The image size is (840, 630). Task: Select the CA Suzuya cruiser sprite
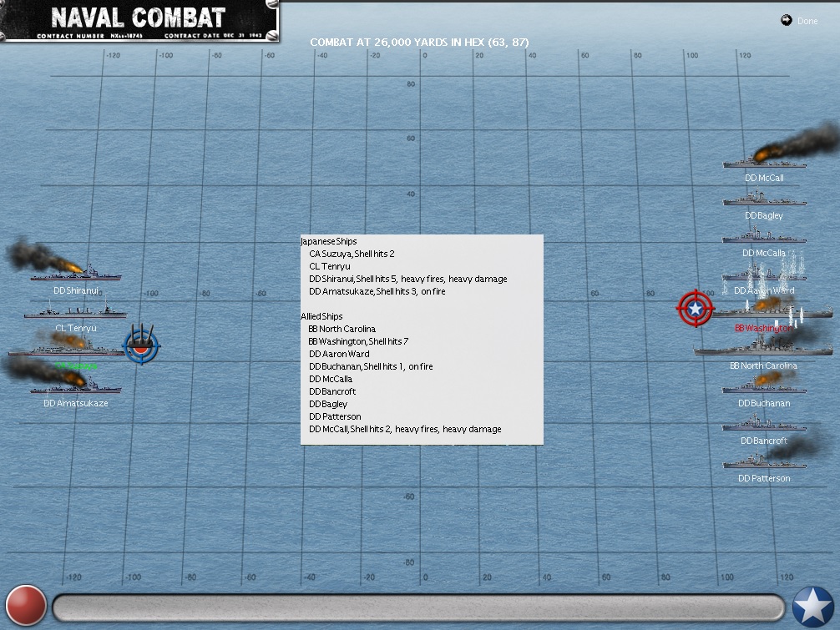[x=67, y=349]
